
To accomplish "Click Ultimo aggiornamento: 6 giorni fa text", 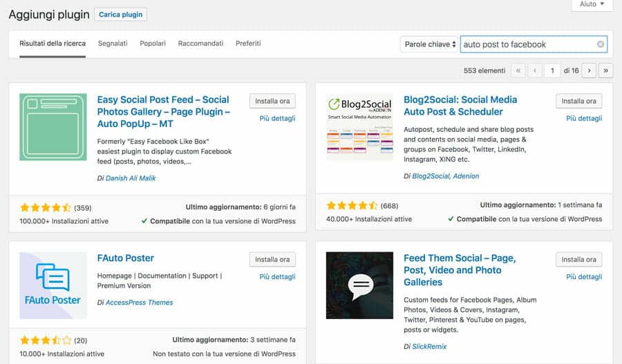I will coord(241,207).
